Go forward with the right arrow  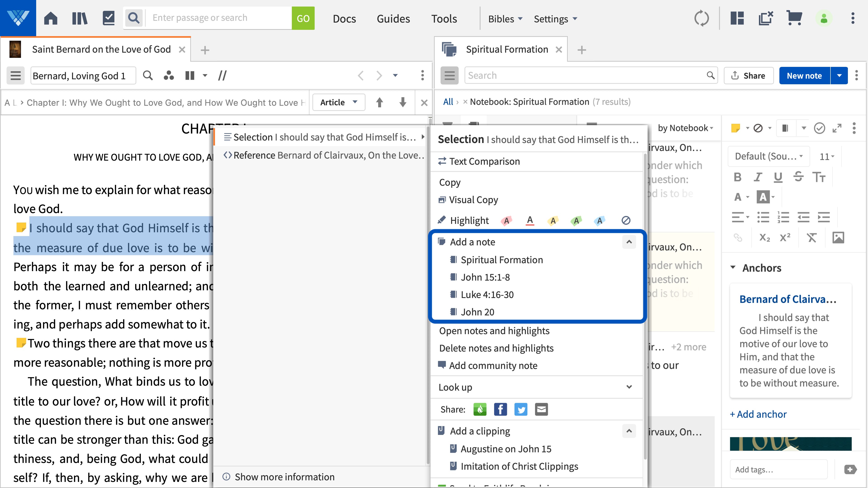point(379,75)
